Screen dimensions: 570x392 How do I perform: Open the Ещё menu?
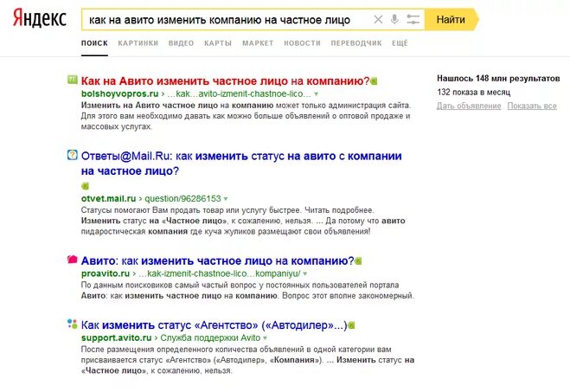click(x=400, y=43)
